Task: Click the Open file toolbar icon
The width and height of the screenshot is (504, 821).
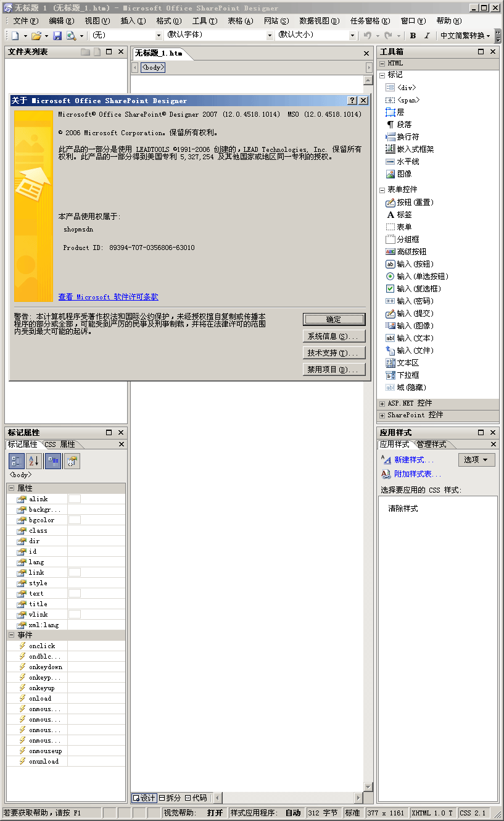Action: point(36,36)
